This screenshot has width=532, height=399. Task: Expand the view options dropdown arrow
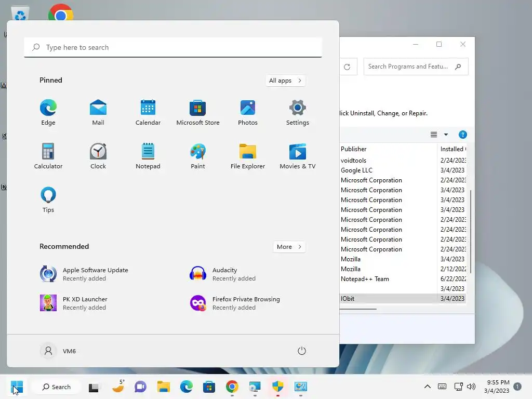coord(446,135)
